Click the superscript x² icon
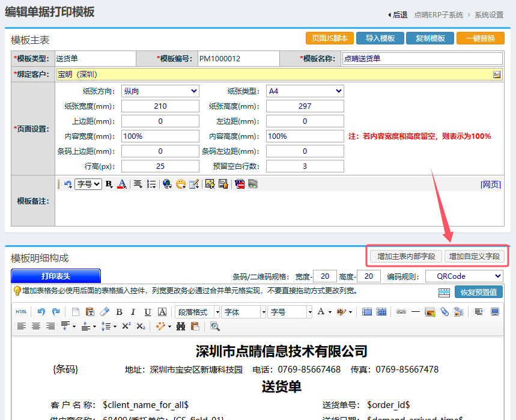Viewport: 516px width, 420px height. (126, 326)
